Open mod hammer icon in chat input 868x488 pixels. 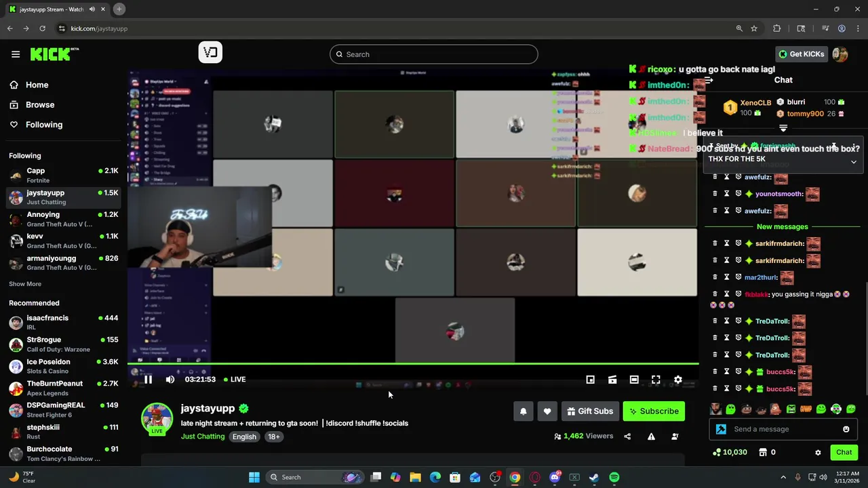click(721, 429)
